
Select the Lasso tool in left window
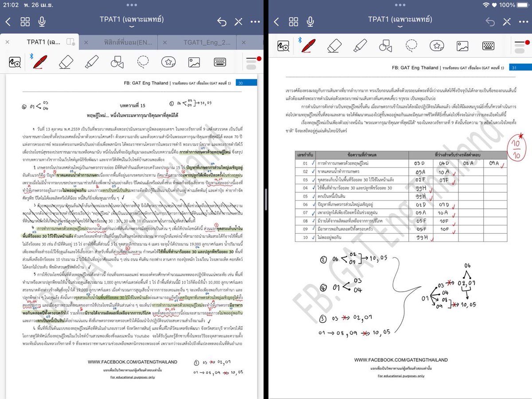click(x=143, y=62)
